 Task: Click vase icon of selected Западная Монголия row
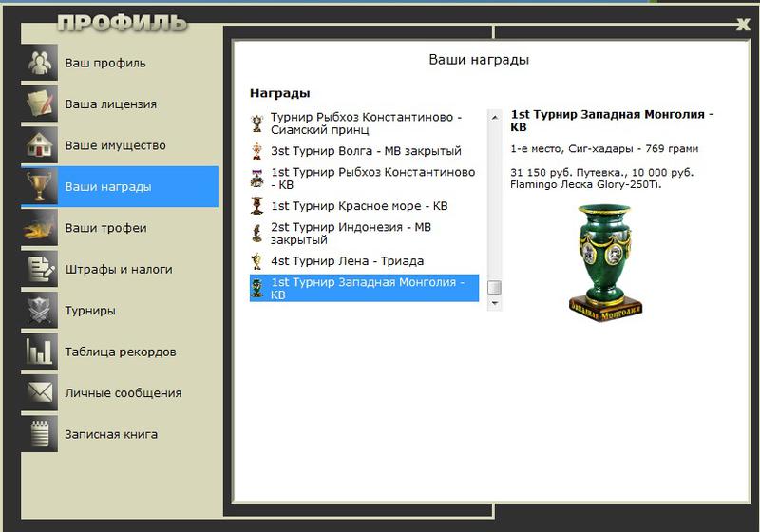pos(256,288)
